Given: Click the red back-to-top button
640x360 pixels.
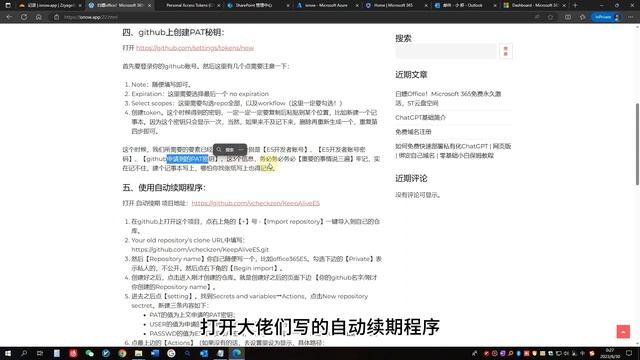Looking at the screenshot, I should [x=623, y=332].
